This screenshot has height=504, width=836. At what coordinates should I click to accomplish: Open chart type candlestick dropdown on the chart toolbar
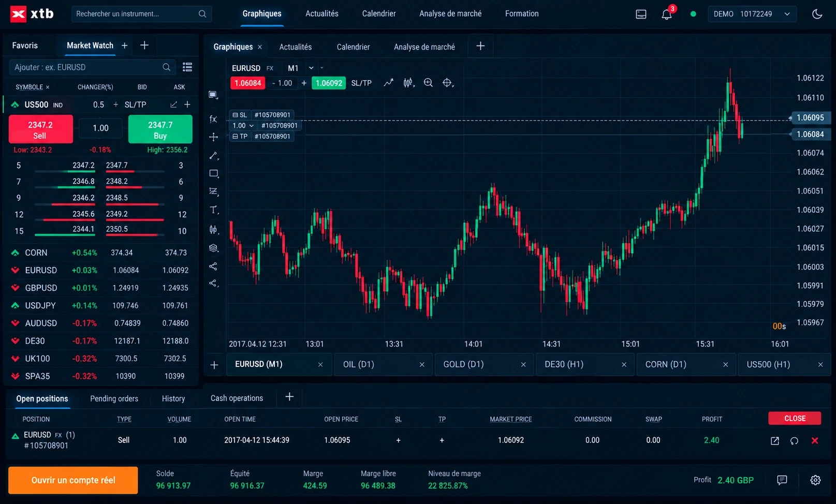tap(408, 83)
